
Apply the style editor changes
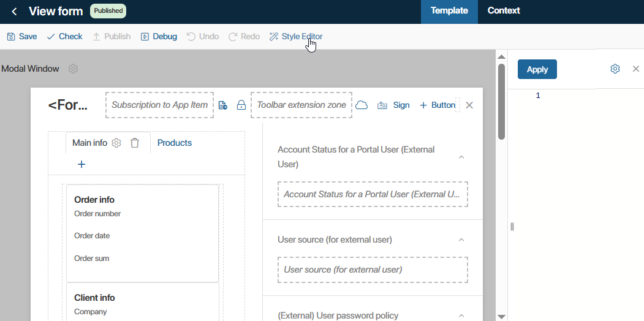click(x=537, y=69)
